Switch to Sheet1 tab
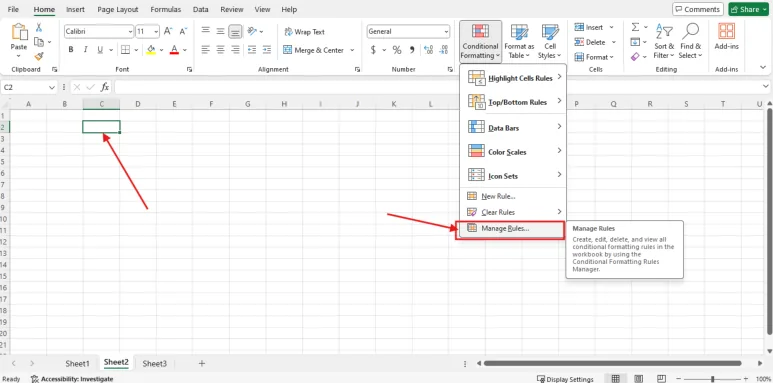The image size is (773, 383). click(78, 364)
